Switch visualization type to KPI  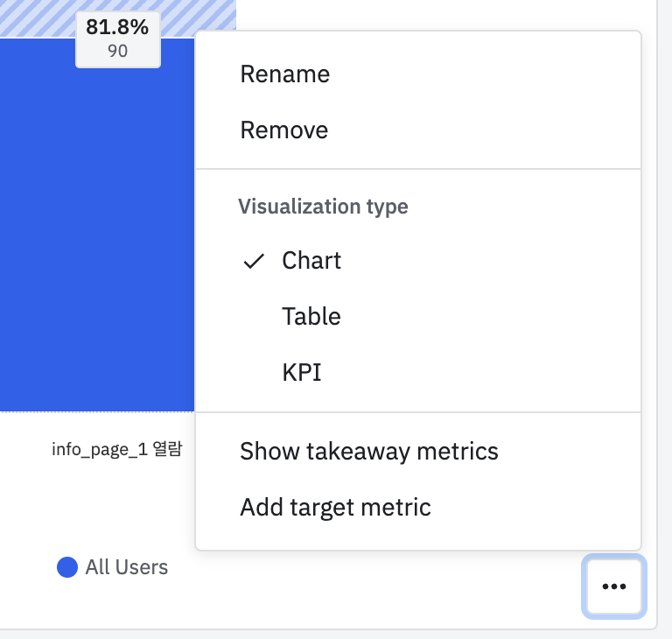(418, 372)
